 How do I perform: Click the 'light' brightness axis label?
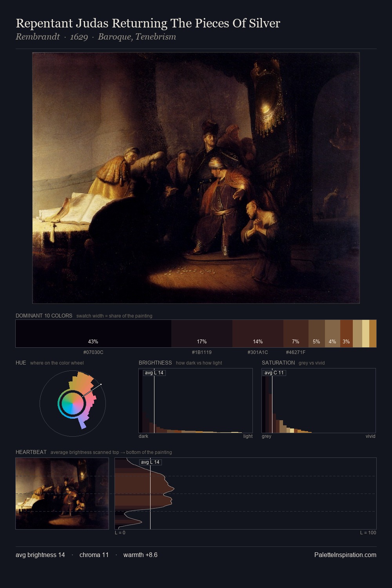pyautogui.click(x=248, y=436)
